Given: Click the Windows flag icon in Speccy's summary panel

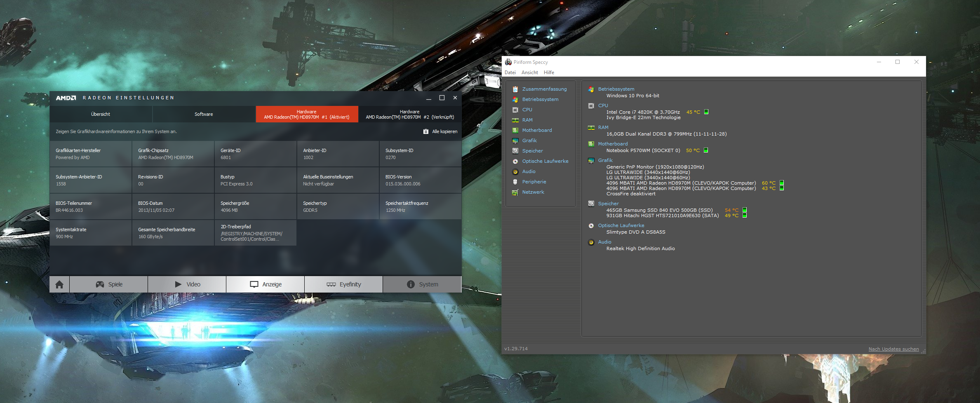Looking at the screenshot, I should click(591, 89).
